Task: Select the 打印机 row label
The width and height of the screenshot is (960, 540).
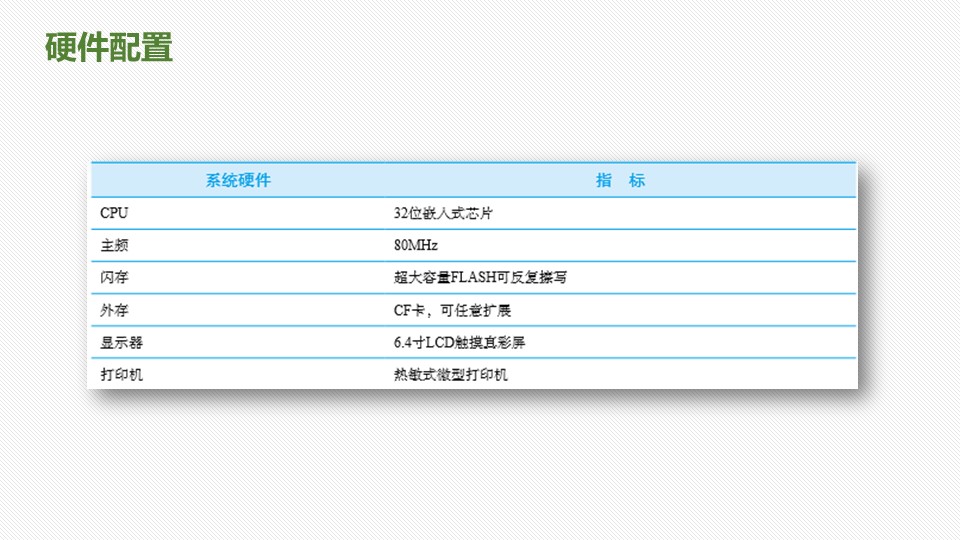Action: coord(121,374)
